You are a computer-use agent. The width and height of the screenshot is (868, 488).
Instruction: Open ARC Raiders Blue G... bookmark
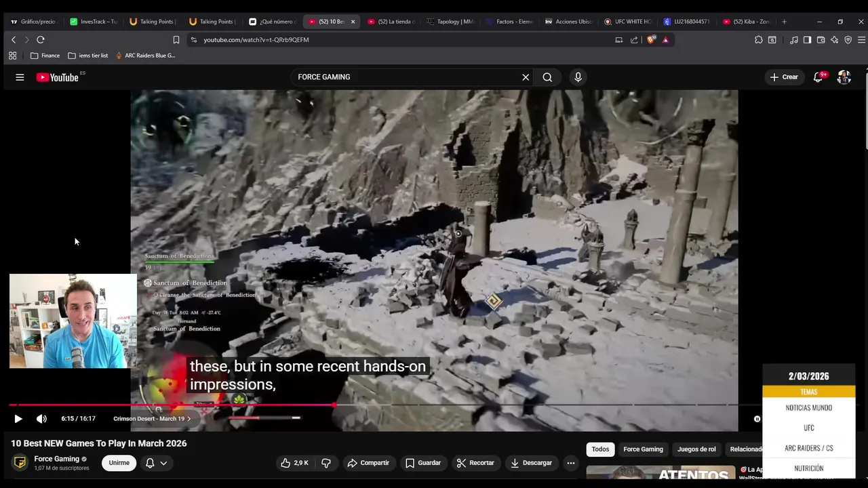point(145,56)
